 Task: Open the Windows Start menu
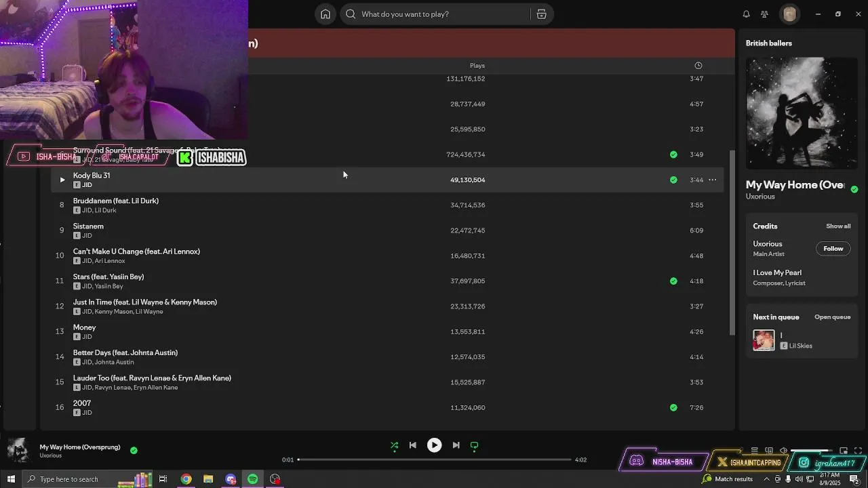[x=10, y=479]
